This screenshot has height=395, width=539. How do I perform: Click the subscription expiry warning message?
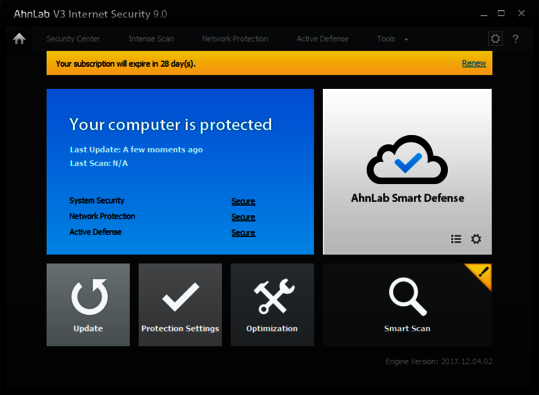pos(125,64)
